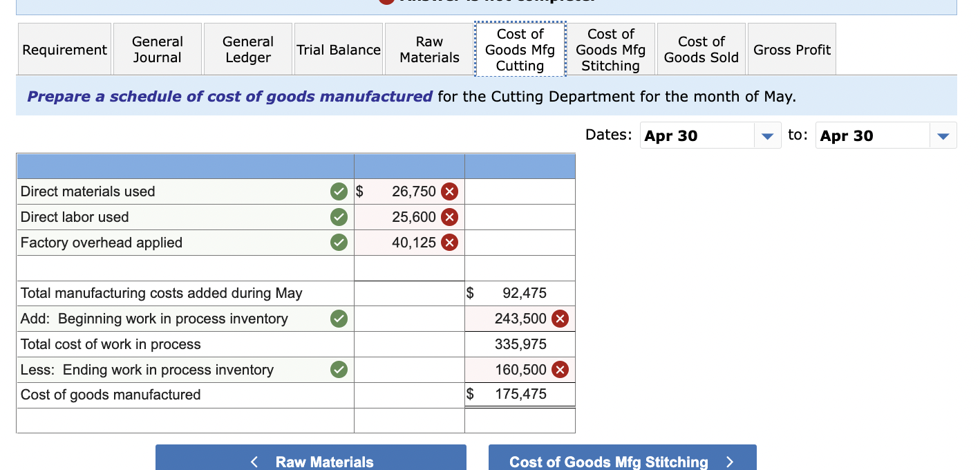The image size is (980, 470).
Task: Select the Gross Profit tab
Action: (791, 48)
